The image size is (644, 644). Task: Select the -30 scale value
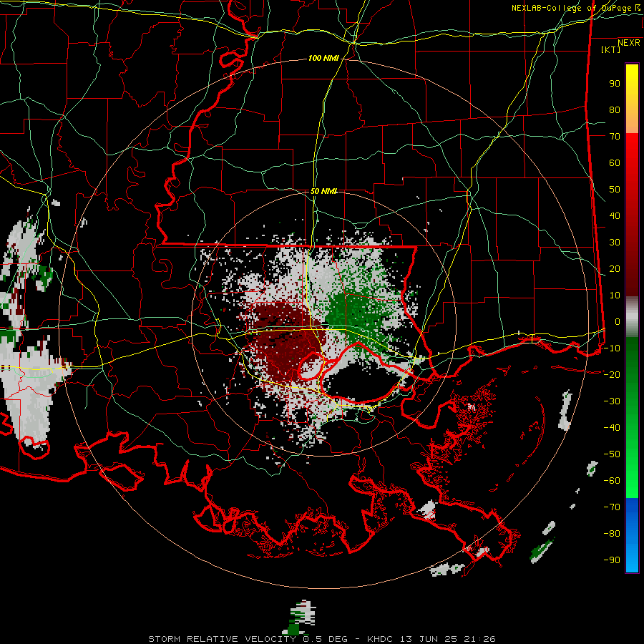[612, 401]
